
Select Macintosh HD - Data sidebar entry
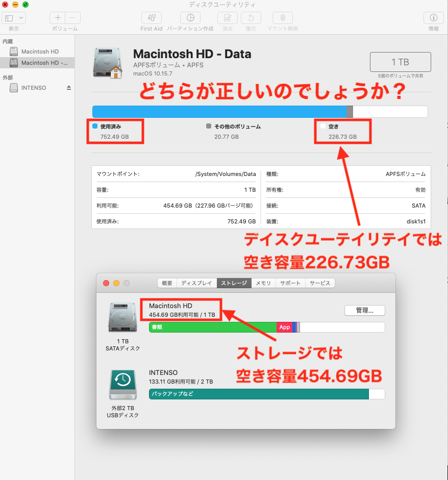click(x=37, y=63)
